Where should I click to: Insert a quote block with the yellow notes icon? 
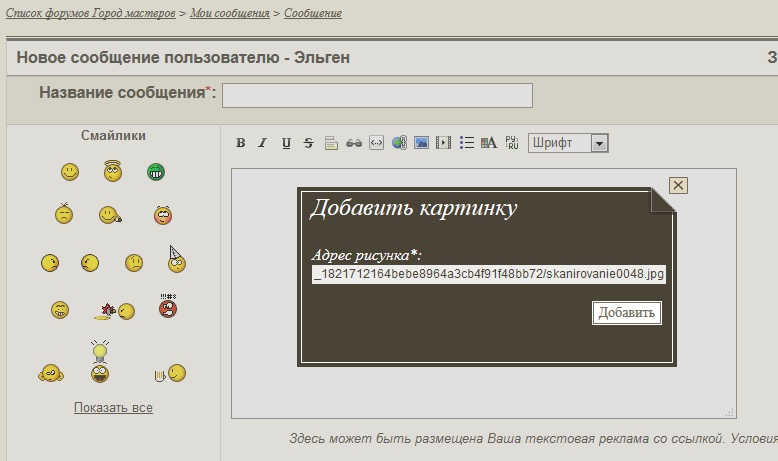[331, 143]
